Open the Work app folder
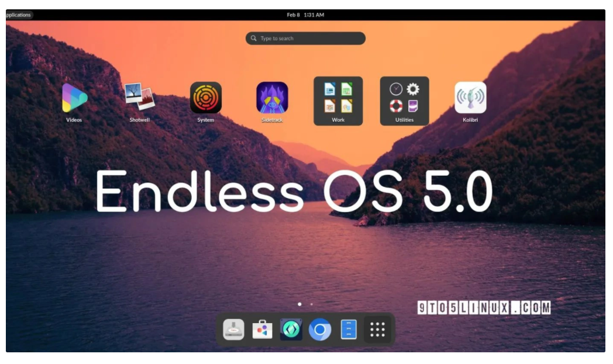The height and width of the screenshot is (364, 613). pos(338,100)
